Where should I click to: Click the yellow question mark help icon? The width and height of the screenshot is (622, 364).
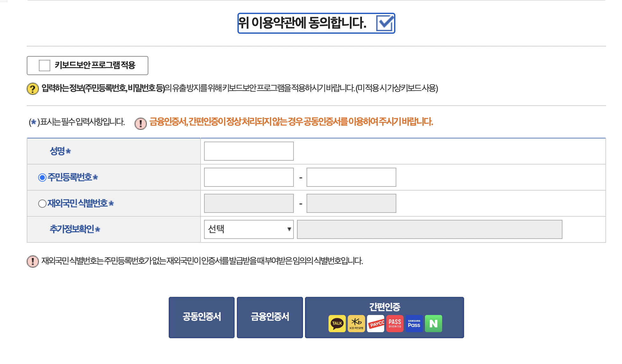pyautogui.click(x=33, y=88)
